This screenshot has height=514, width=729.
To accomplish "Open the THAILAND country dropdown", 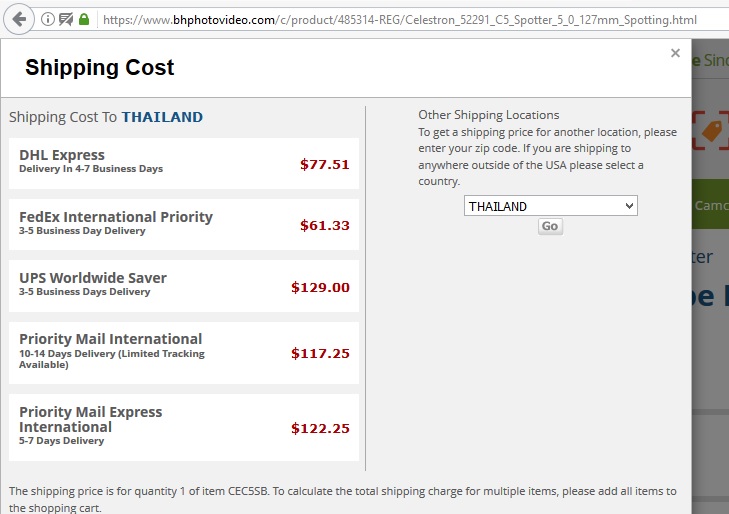I will (550, 206).
